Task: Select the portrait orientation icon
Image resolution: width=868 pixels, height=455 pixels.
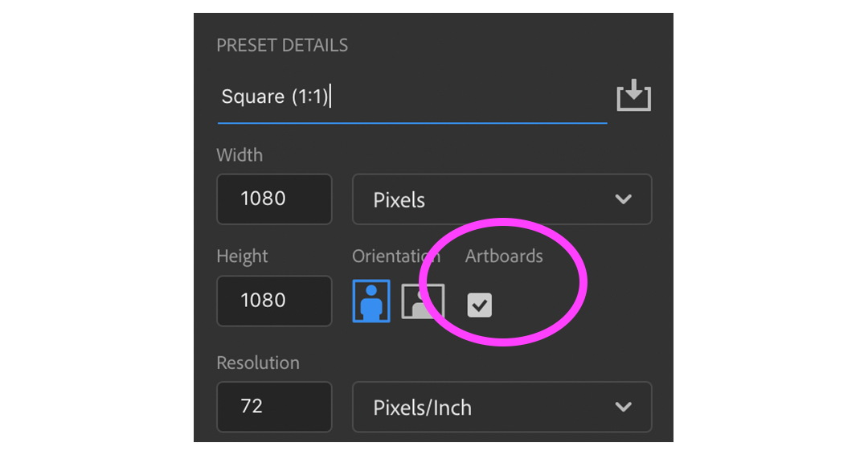Action: coord(371,301)
